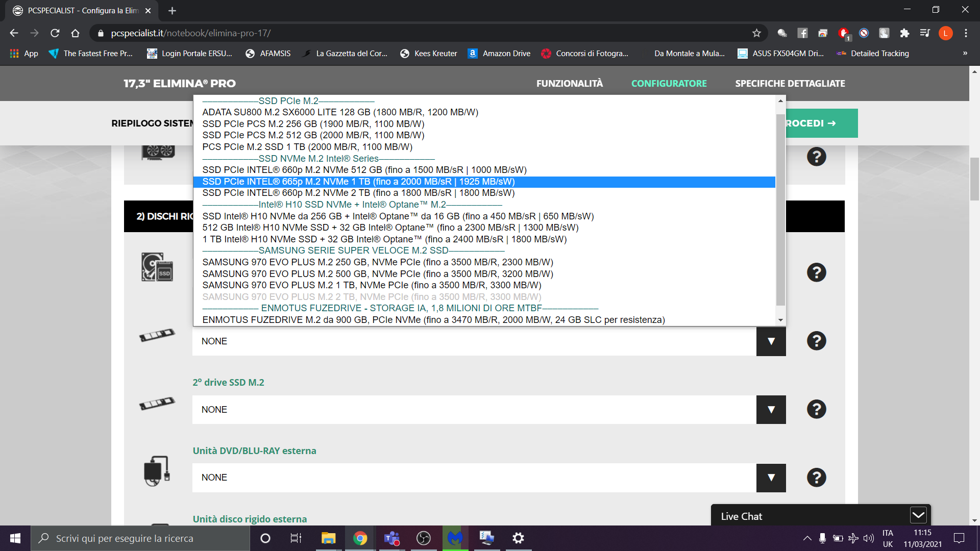This screenshot has width=980, height=551.
Task: Select SAMSUNG 970 EVO PLUS 500 GB
Action: (x=484, y=274)
